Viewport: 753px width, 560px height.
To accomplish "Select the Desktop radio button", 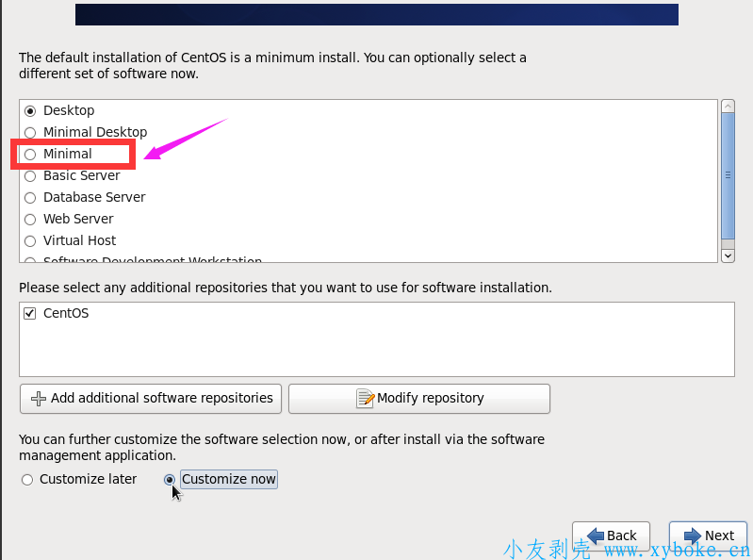I will [30, 110].
